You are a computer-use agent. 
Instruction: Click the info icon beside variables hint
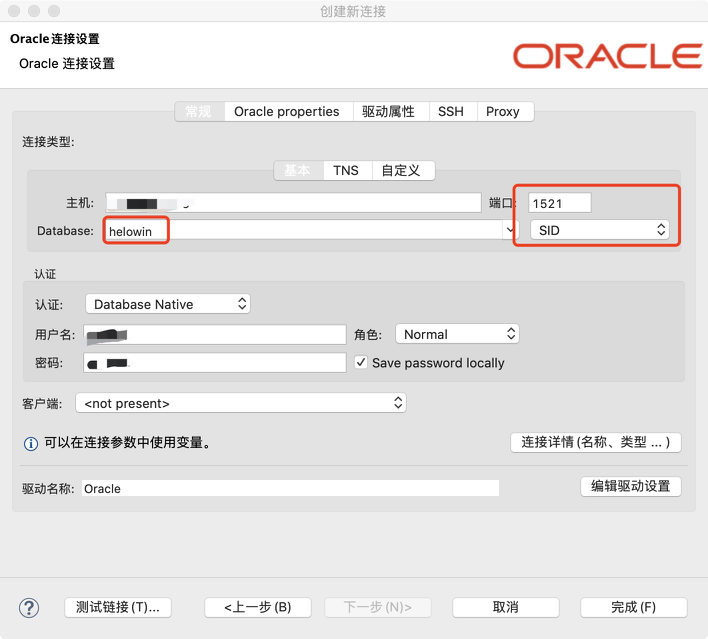pos(31,443)
